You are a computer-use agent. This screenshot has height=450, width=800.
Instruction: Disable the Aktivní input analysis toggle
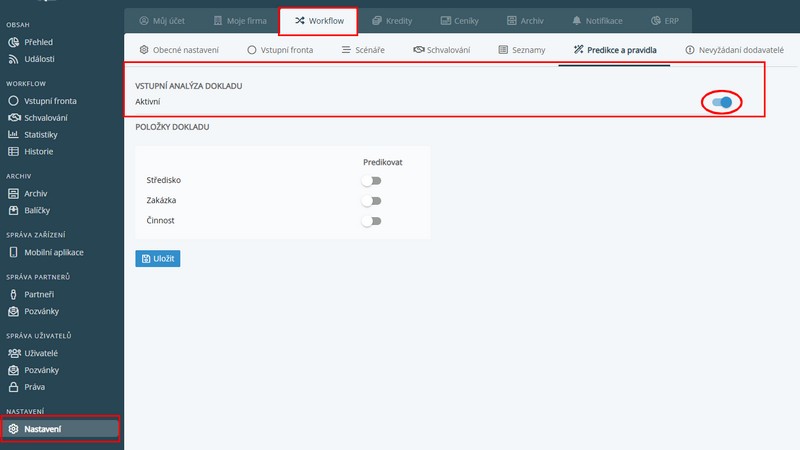(x=722, y=102)
